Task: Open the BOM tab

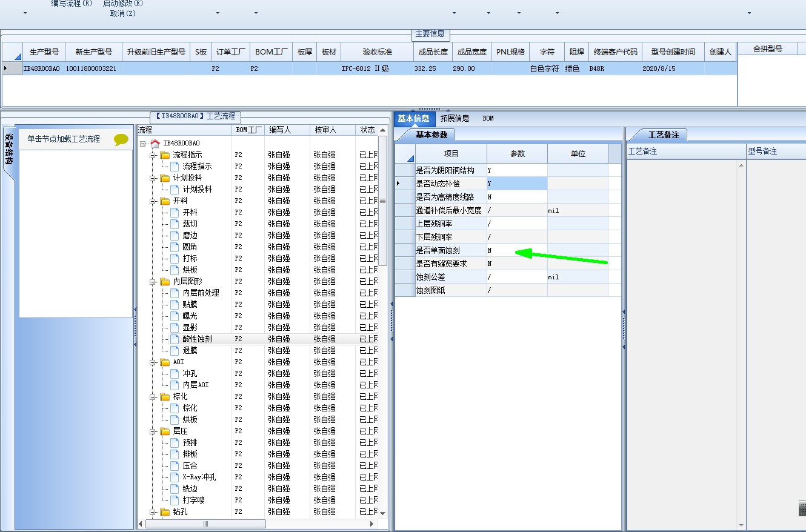Action: pos(488,119)
